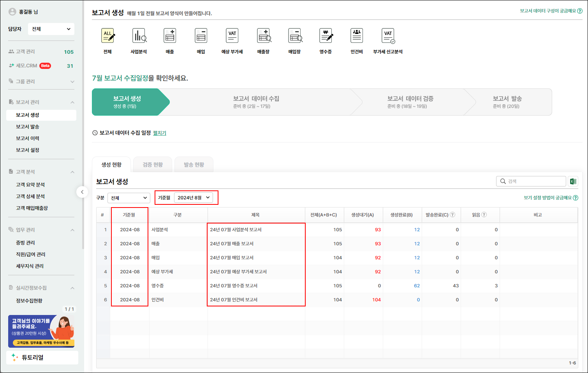Open the 사업분석 report icon

pos(139,36)
